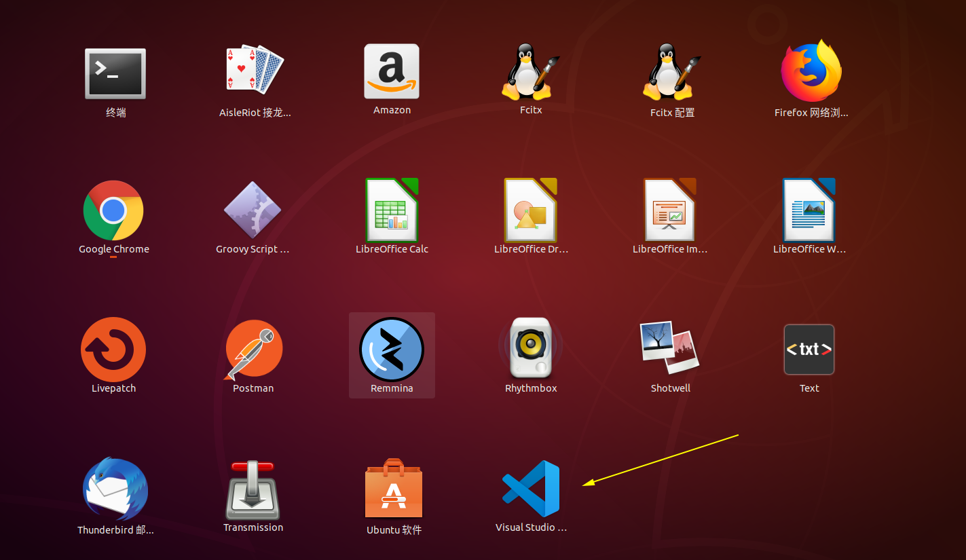
Task: Click the "Remmina" label text
Action: pos(392,388)
